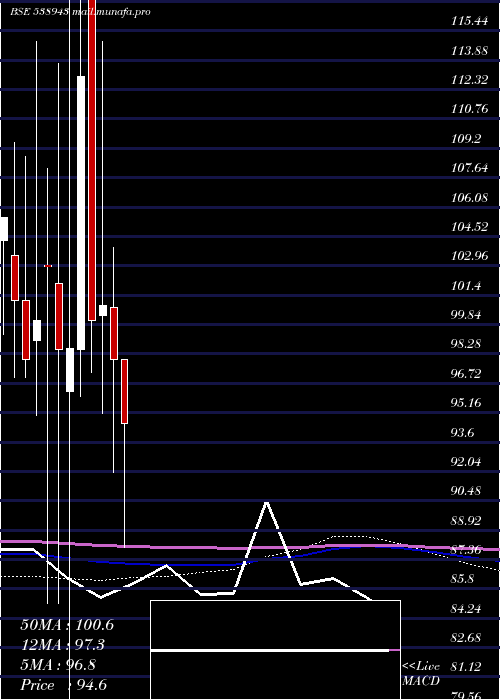Click the 102.96 price axis label

point(469,256)
